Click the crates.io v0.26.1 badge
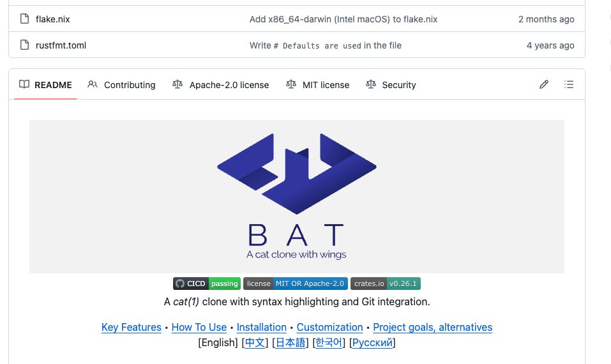This screenshot has height=364, width=611. pyautogui.click(x=386, y=284)
